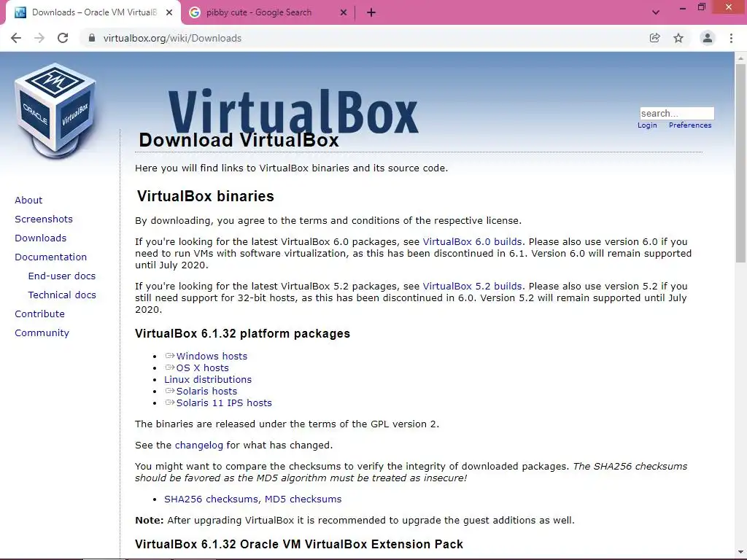Click the site search box
The width and height of the screenshot is (747, 560).
point(676,113)
